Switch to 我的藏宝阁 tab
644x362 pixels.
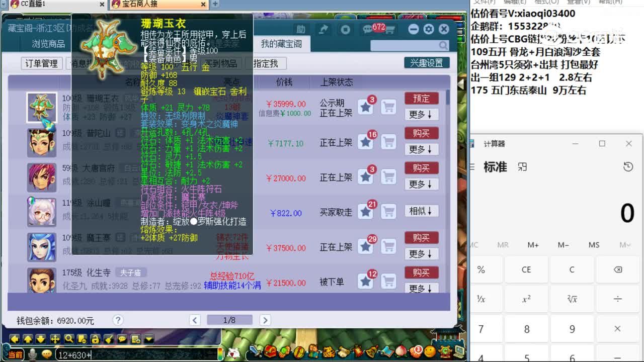pos(281,44)
